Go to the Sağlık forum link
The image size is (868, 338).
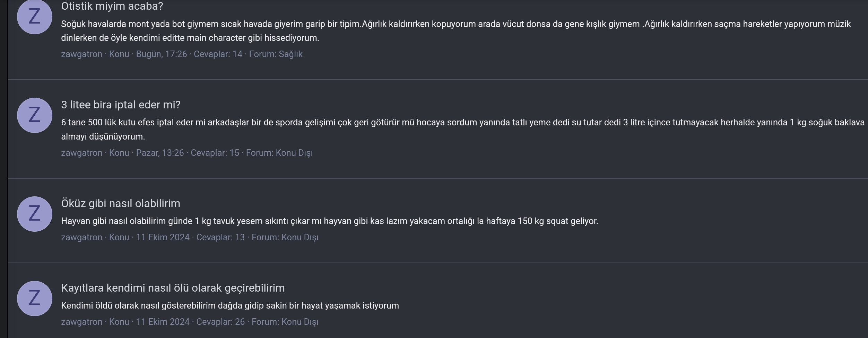[x=290, y=54]
